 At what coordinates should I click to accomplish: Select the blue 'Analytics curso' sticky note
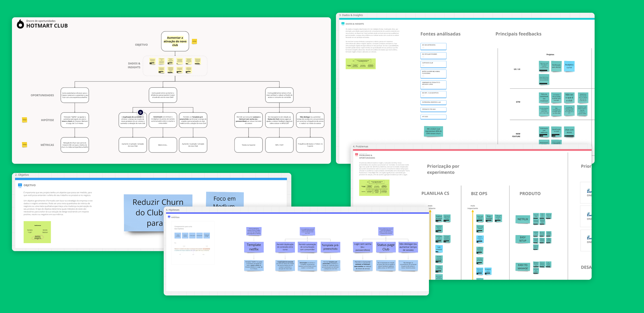569,66
